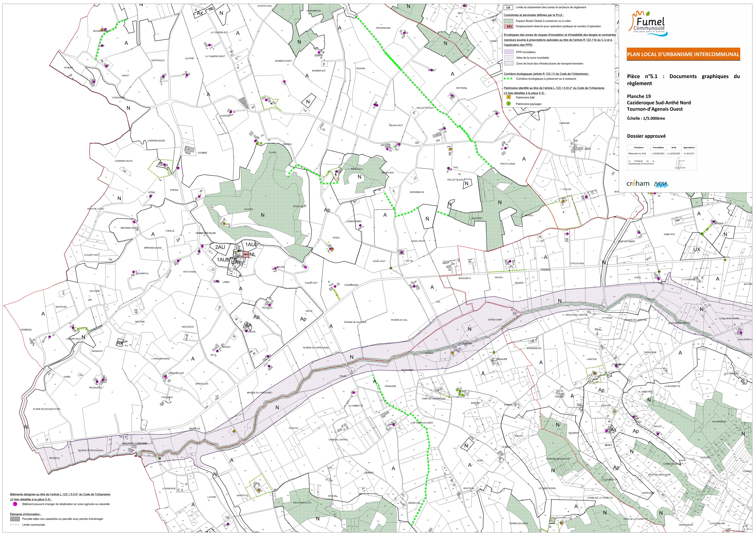Click the red dashed Limite communale symbol

[15, 525]
